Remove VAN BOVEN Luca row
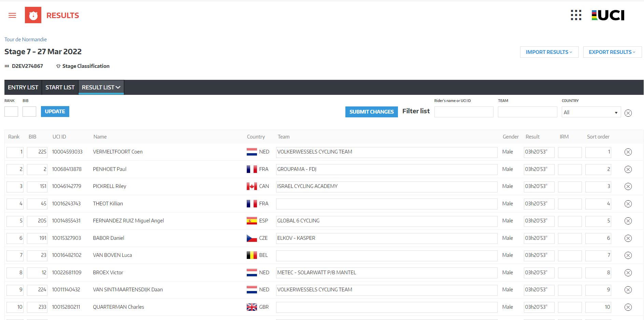The width and height of the screenshot is (644, 320). tap(628, 256)
